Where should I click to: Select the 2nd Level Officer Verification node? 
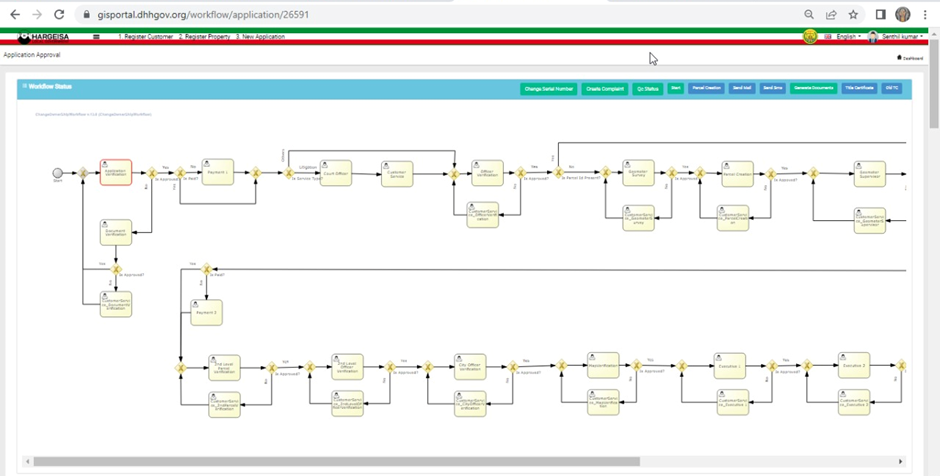[x=347, y=367]
